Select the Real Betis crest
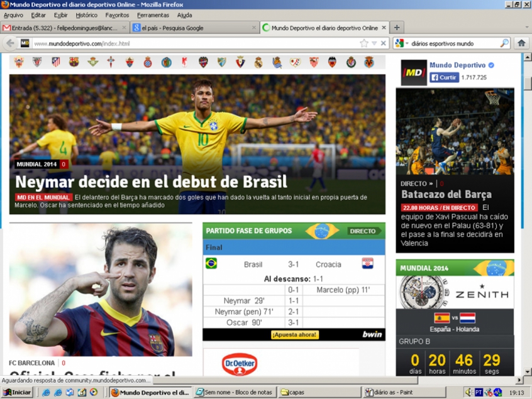The height and width of the screenshot is (399, 532). pos(92,62)
